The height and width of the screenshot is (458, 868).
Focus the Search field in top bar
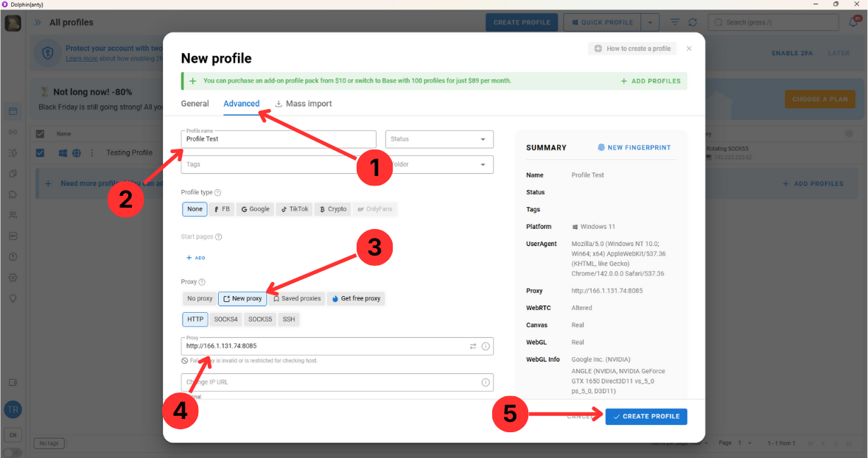[x=774, y=23]
